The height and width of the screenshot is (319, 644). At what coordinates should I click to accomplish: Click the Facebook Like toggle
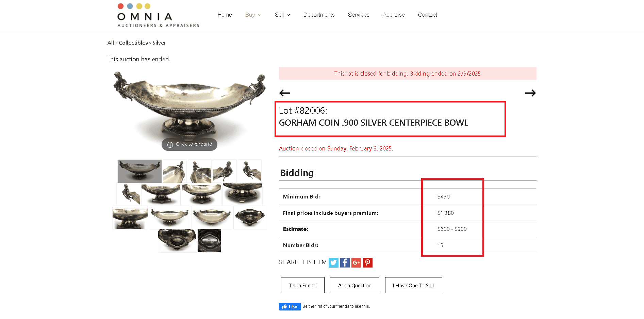tap(290, 306)
